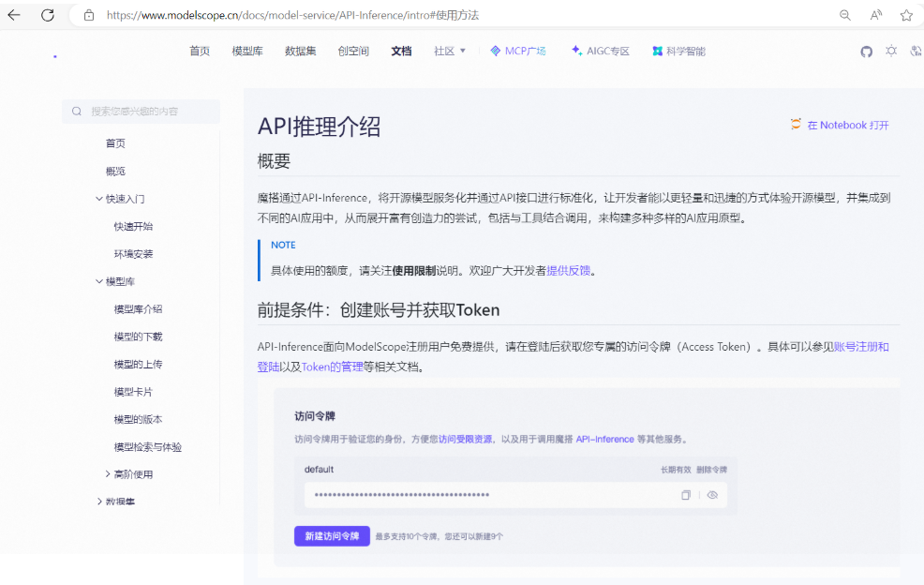Toggle the theme via the sun icon

(891, 51)
